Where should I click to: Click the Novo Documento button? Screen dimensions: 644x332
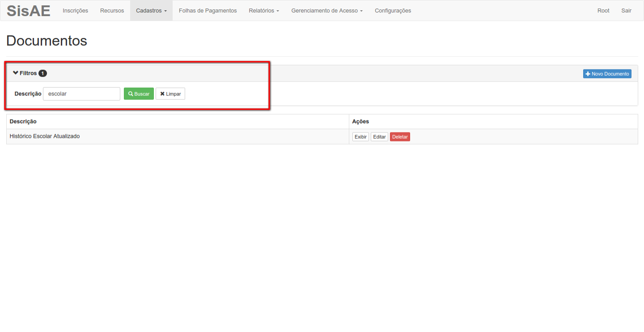click(x=607, y=74)
